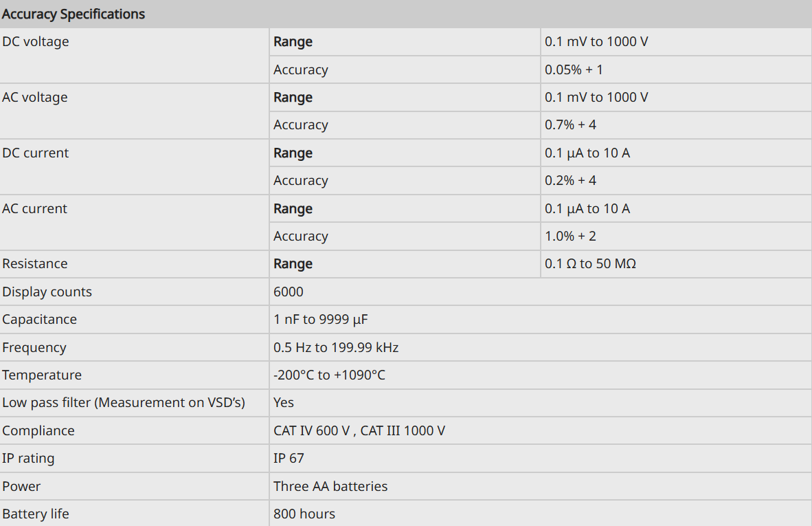The image size is (812, 526).
Task: Click the Accuracy Specifications header
Action: (74, 14)
